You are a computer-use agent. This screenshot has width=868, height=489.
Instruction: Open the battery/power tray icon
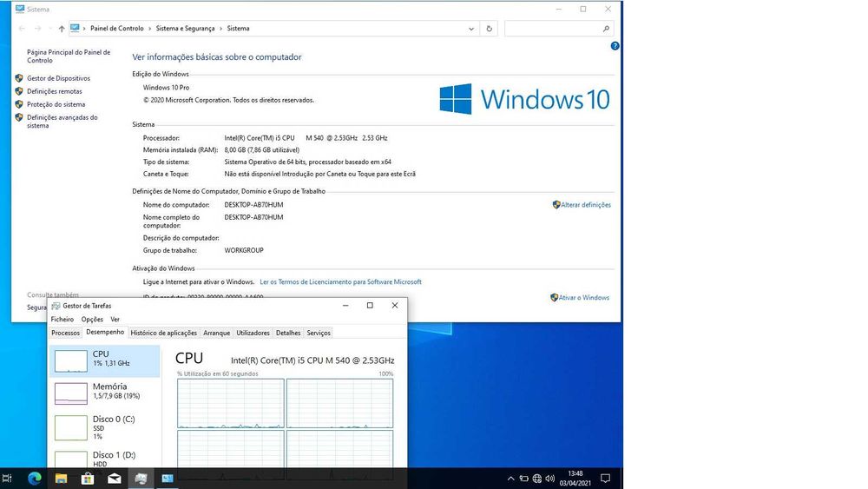[x=523, y=479]
